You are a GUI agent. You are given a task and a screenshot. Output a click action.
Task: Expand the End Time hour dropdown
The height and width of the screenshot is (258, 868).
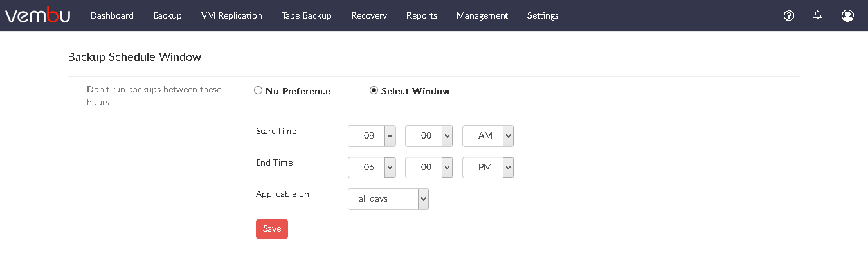coord(372,167)
